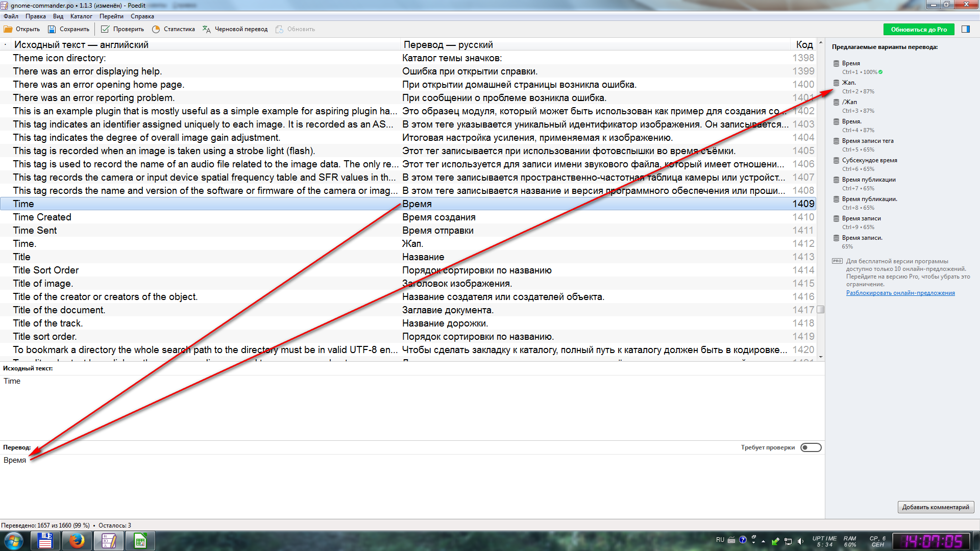Toggle the sidebar panel icon
980x551 pixels.
(966, 29)
